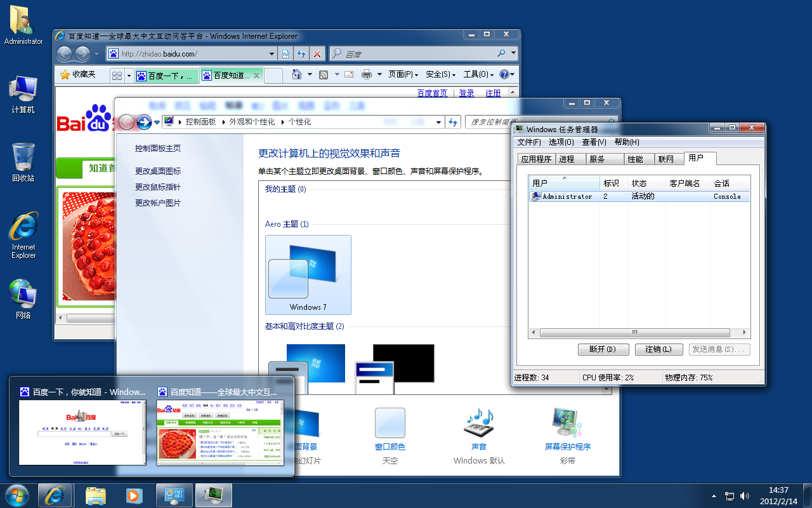Viewport: 812px width, 508px height.
Task: Click 断开(D) button in Task Manager
Action: 603,349
